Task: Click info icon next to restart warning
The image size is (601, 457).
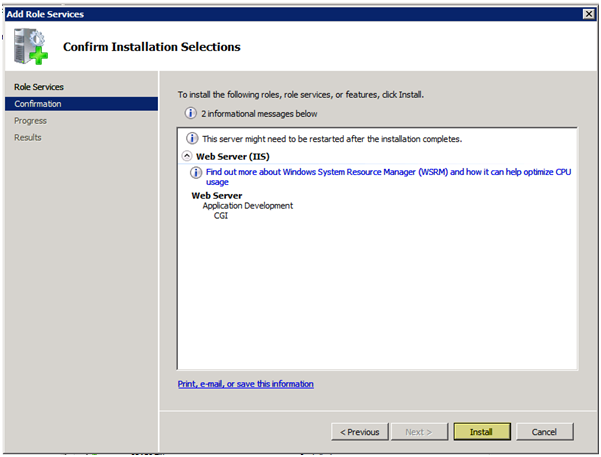Action: (192, 138)
